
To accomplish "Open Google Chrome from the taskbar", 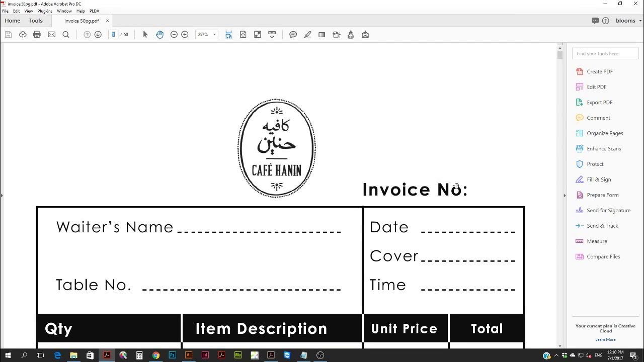I will click(156, 355).
